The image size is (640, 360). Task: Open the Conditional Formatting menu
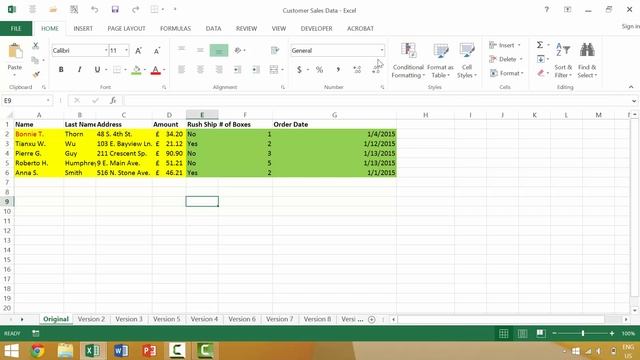point(408,60)
